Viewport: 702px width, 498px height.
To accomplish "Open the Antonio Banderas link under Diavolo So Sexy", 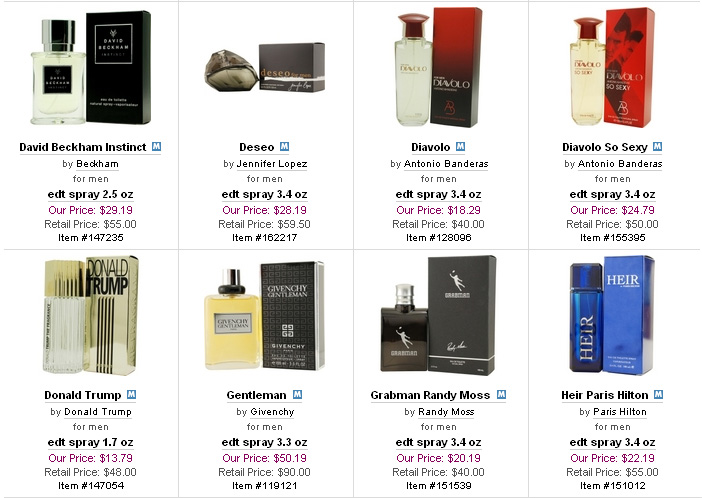I will (x=620, y=164).
